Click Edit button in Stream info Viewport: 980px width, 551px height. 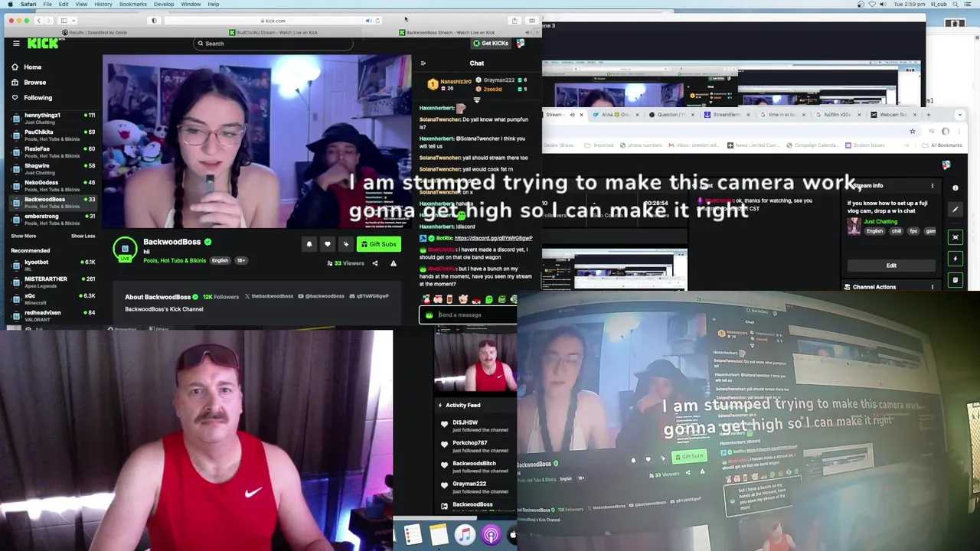coord(891,266)
